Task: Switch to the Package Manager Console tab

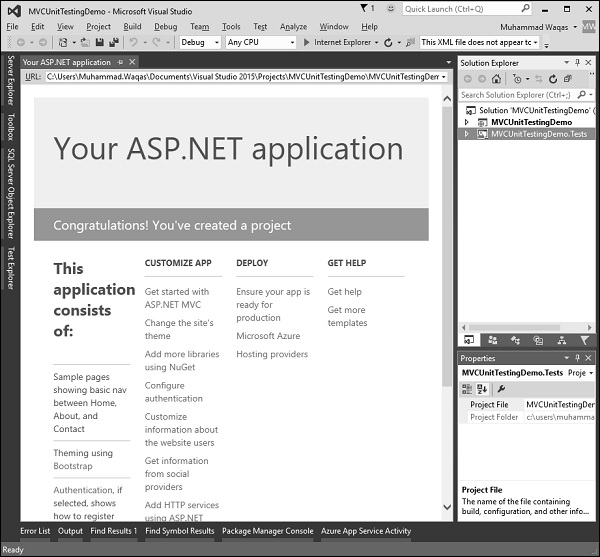Action: click(267, 531)
